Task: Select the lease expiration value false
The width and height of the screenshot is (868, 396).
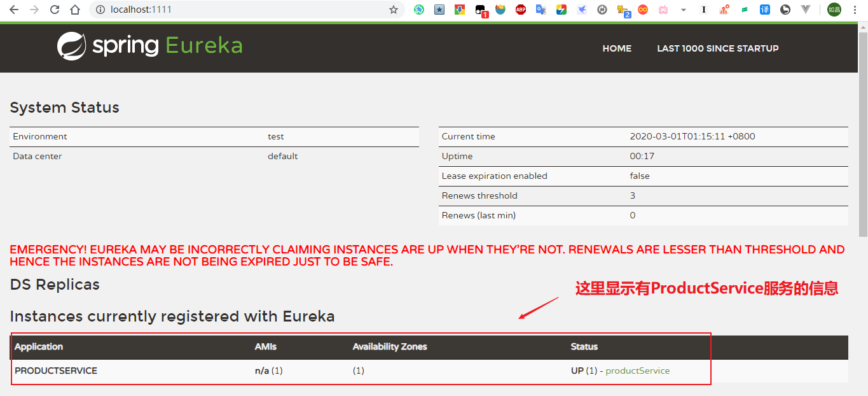Action: [x=640, y=176]
